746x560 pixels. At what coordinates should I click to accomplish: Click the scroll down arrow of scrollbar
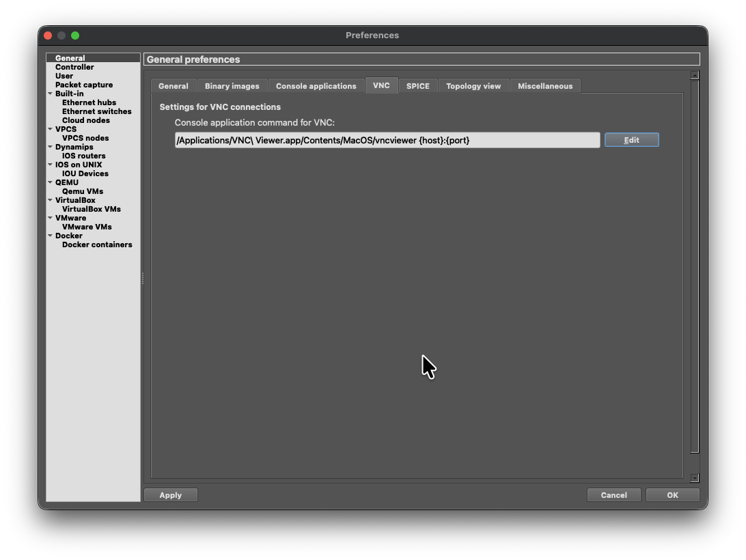tap(695, 478)
